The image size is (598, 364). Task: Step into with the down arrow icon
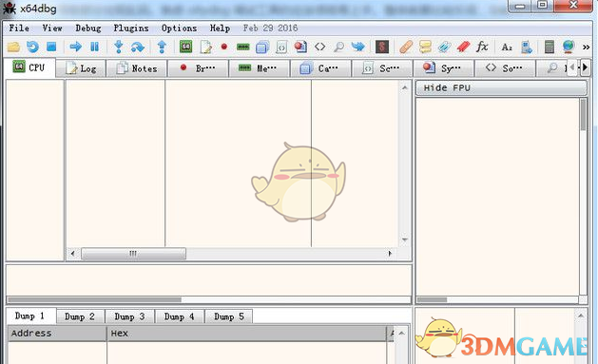click(119, 47)
